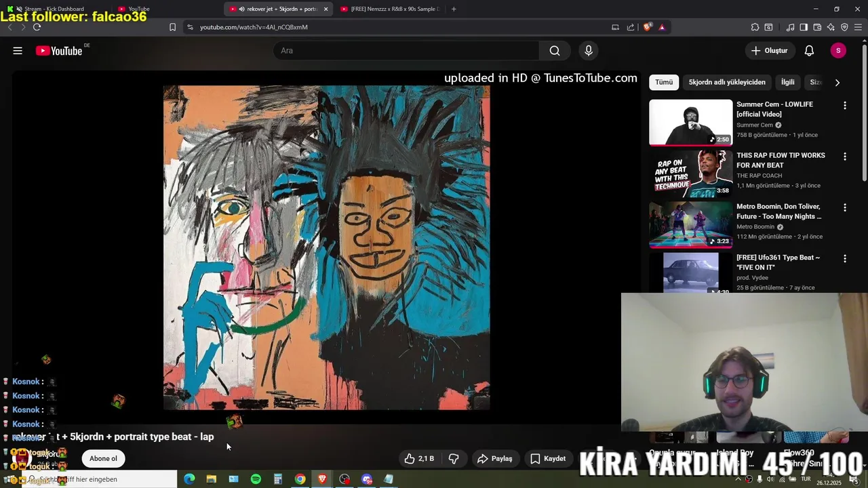Open options for Summer Cem LOWLIFE video
868x488 pixels.
tap(845, 106)
